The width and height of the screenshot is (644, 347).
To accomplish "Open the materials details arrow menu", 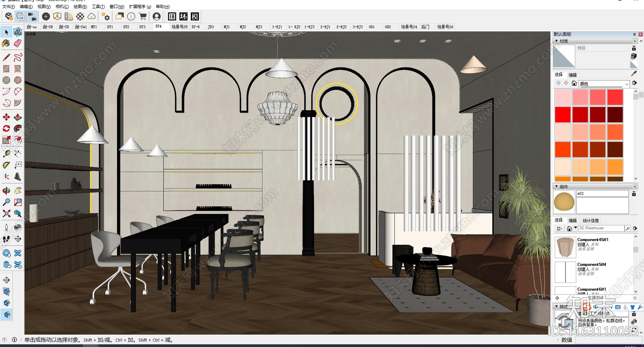I will click(635, 83).
